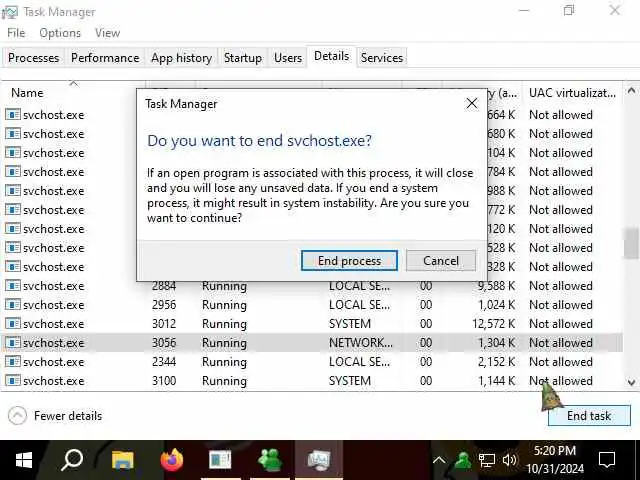The image size is (640, 480).
Task: Select svchost.exe row with PID 3056
Action: (x=312, y=343)
